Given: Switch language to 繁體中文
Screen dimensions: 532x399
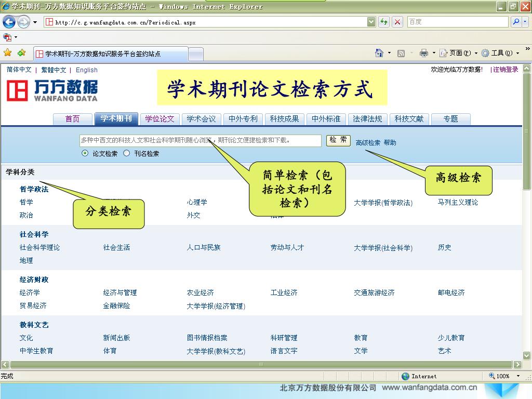Looking at the screenshot, I should click(x=54, y=70).
